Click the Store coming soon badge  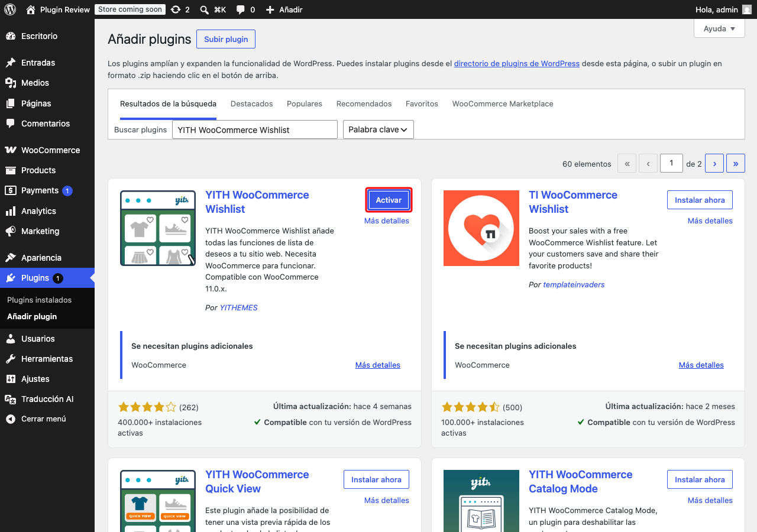pos(130,9)
